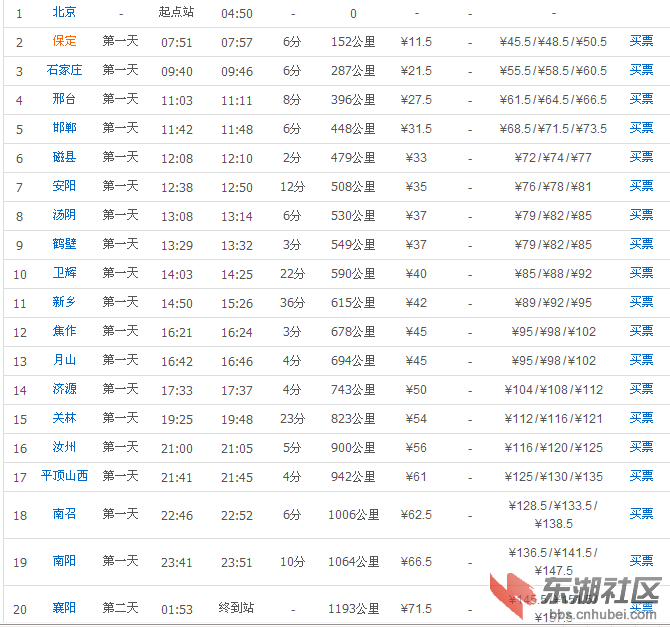
Task: Click 买票 in the 邢台 row
Action: click(x=641, y=99)
